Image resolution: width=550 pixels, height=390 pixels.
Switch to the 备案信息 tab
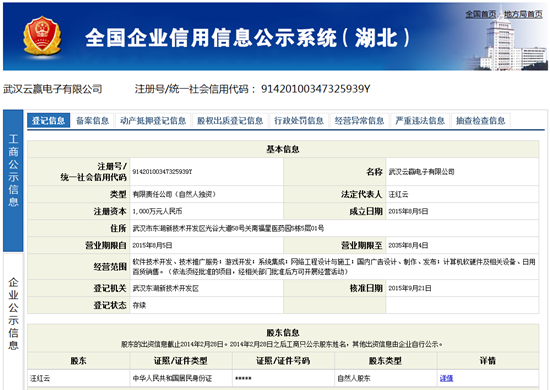point(93,121)
